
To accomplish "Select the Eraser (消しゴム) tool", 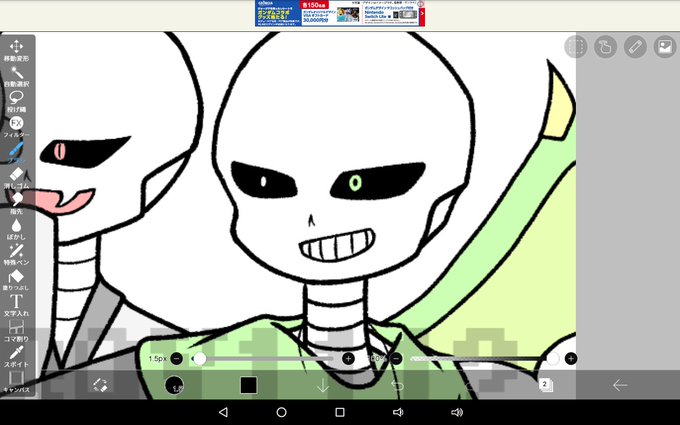I will (x=16, y=178).
